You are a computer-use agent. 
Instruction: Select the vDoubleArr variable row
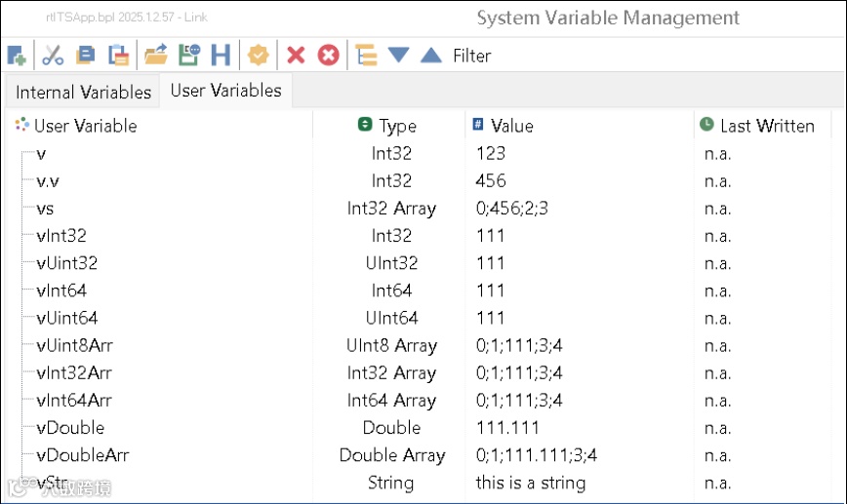[x=83, y=455]
